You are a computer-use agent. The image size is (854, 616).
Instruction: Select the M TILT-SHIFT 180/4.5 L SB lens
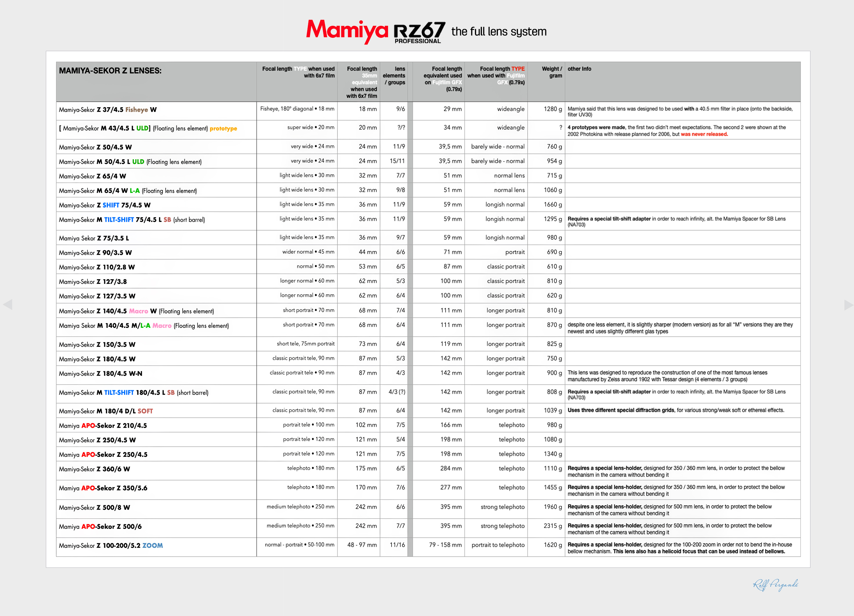tap(134, 393)
